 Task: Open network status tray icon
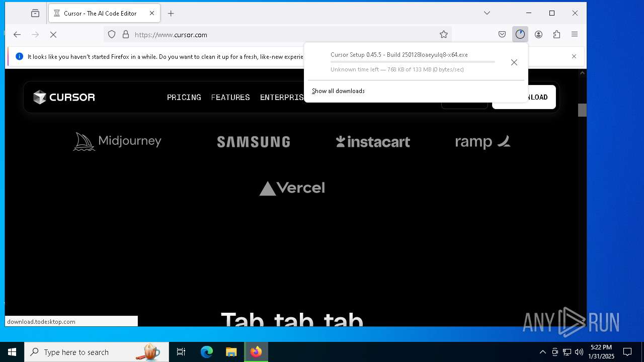[x=567, y=352]
